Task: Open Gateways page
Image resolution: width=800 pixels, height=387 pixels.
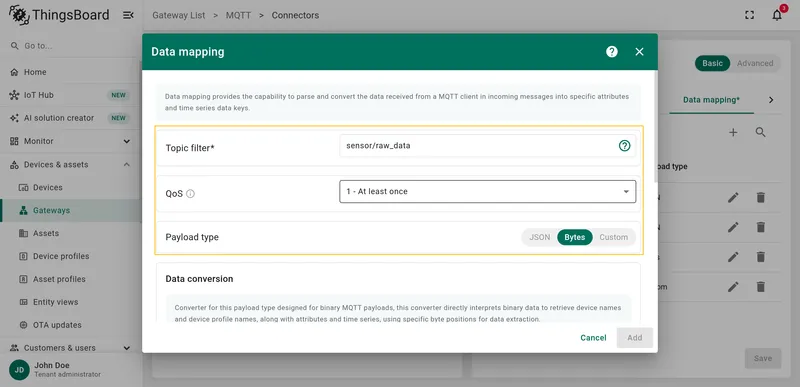Action: 71,210
